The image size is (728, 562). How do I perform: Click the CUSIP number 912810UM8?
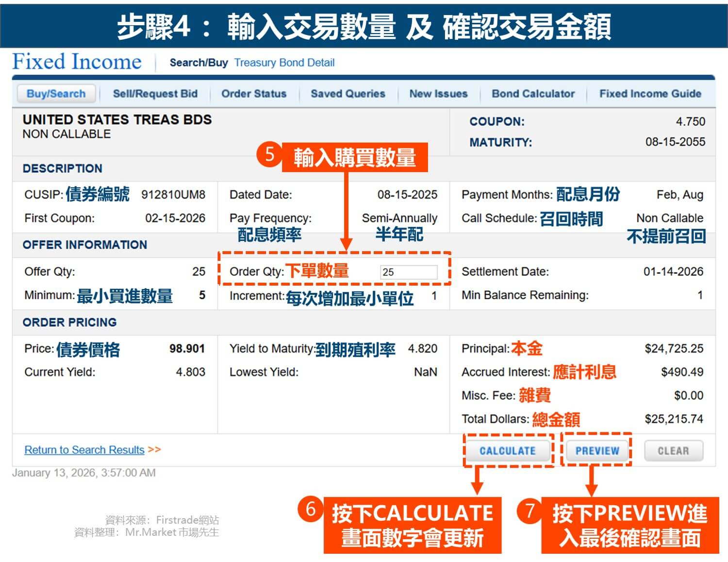pyautogui.click(x=173, y=194)
